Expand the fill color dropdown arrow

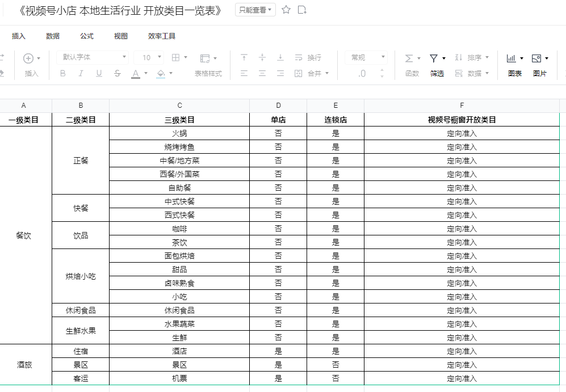tap(171, 73)
